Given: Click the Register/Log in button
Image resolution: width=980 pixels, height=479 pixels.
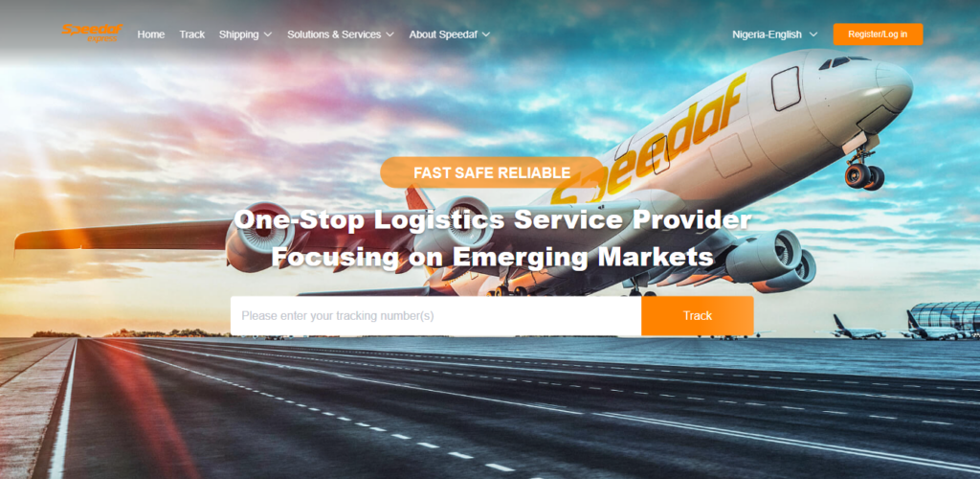Looking at the screenshot, I should (878, 34).
